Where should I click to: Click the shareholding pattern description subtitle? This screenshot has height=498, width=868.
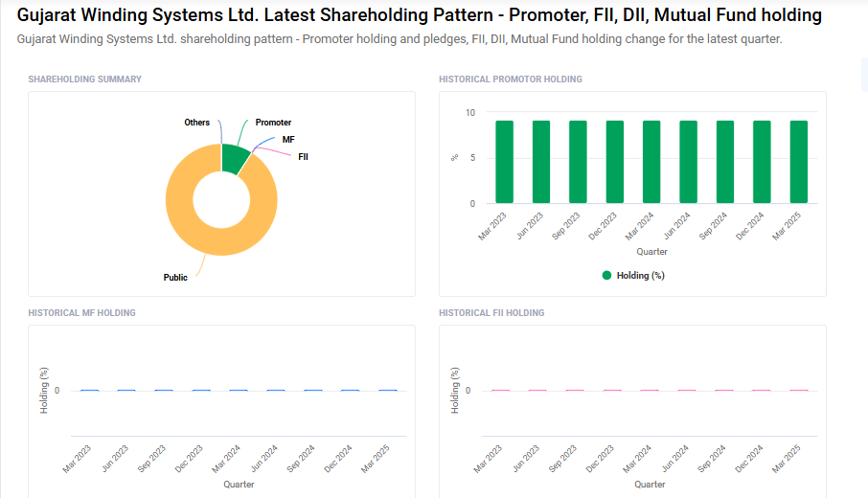400,39
